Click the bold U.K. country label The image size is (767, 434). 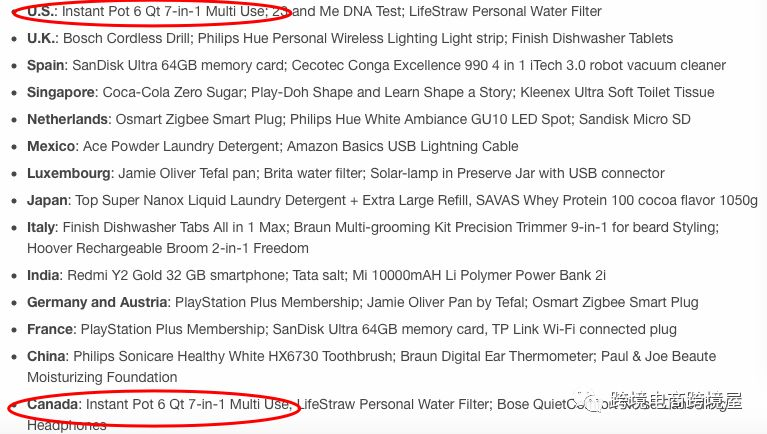pyautogui.click(x=42, y=39)
